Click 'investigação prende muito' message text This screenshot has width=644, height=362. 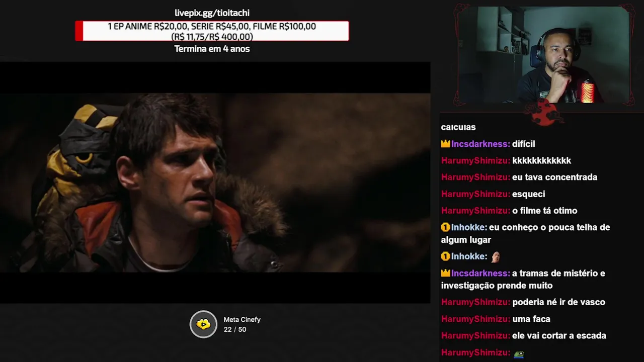[x=497, y=286]
